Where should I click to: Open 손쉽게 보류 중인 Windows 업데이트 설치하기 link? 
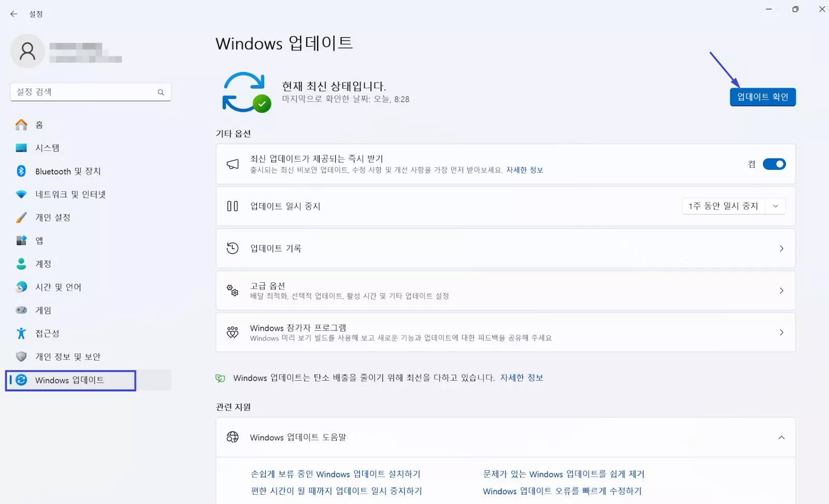coord(336,474)
